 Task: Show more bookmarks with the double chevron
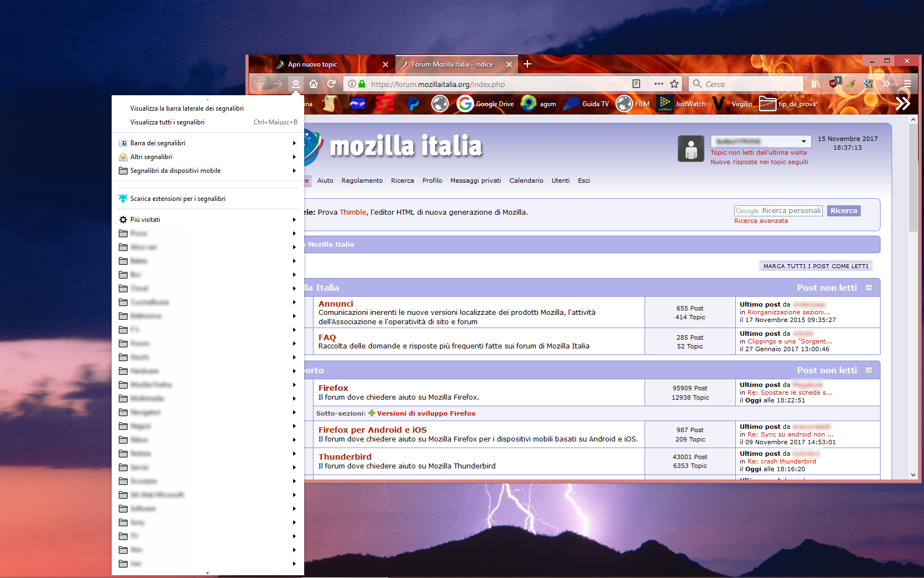(903, 103)
